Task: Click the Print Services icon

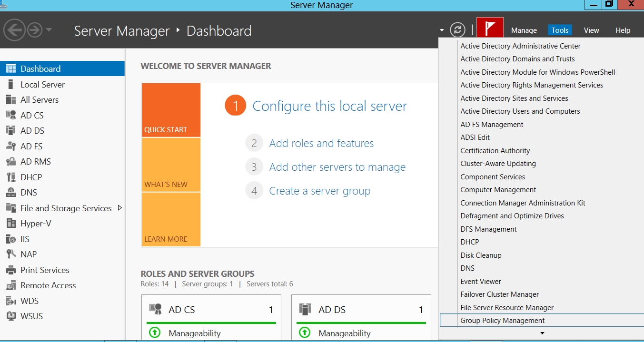Action: point(11,270)
